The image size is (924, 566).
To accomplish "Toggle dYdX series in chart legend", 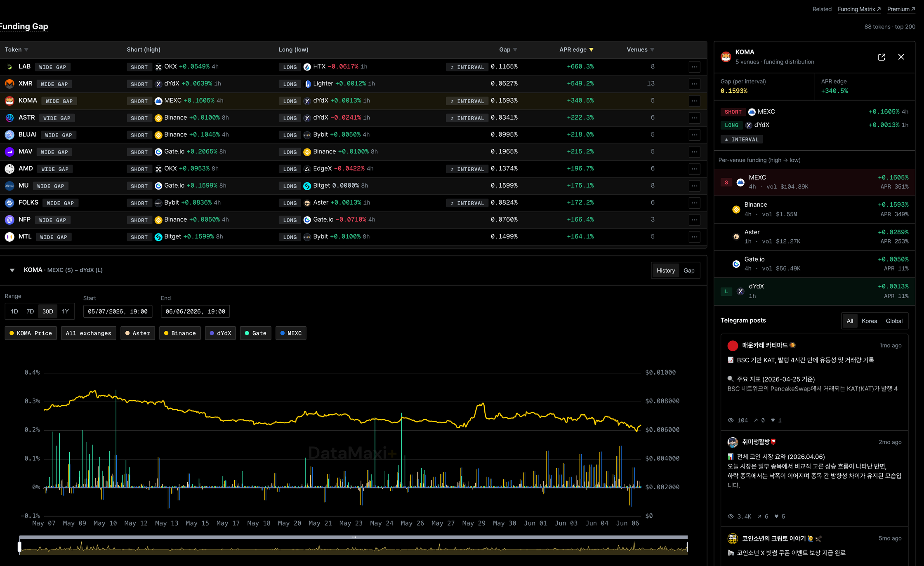I will pos(220,333).
